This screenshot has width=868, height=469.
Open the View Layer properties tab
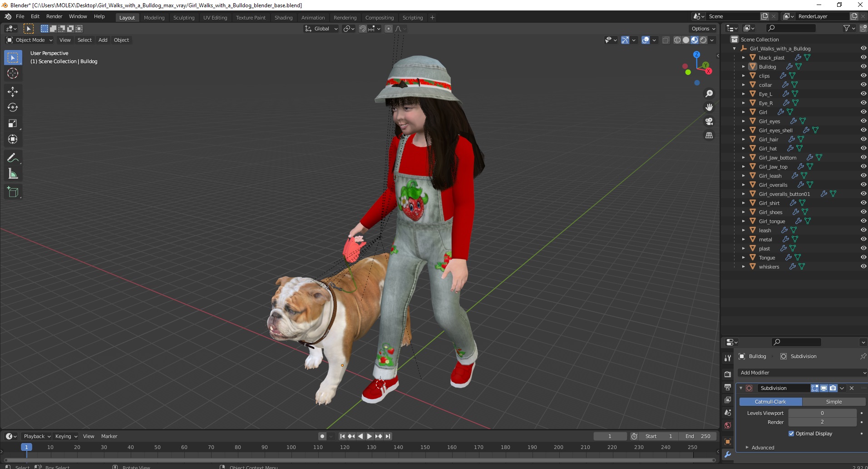(728, 400)
